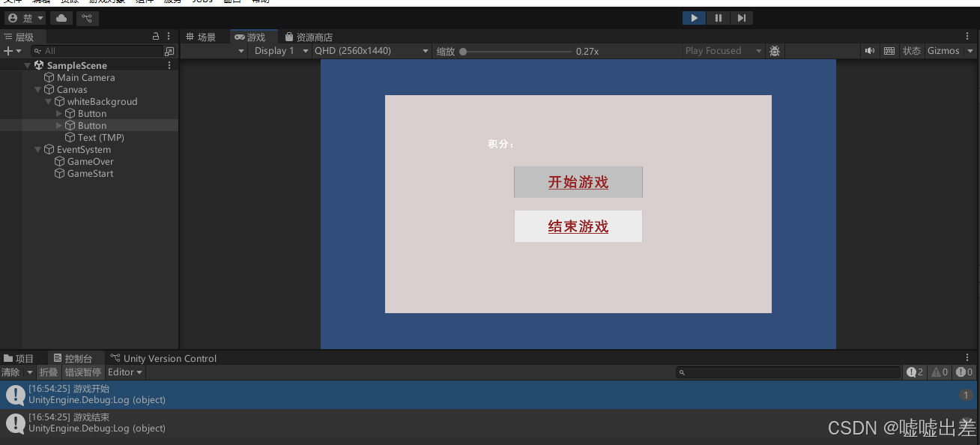Click the 结束游戏 button in game view

pyautogui.click(x=578, y=226)
